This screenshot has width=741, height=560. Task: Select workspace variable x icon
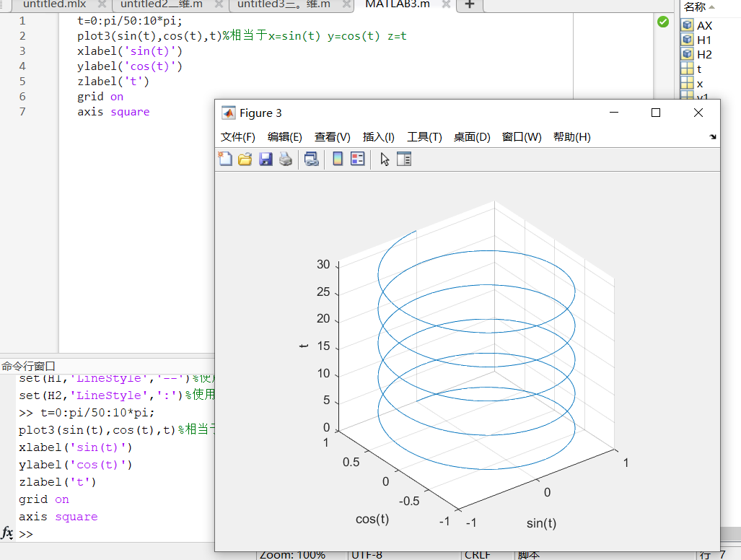tap(687, 83)
